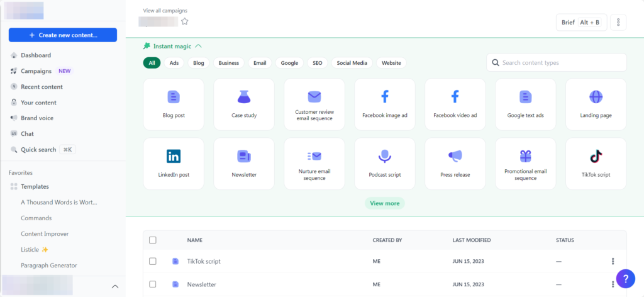
Task: Click View more content types
Action: (x=385, y=203)
